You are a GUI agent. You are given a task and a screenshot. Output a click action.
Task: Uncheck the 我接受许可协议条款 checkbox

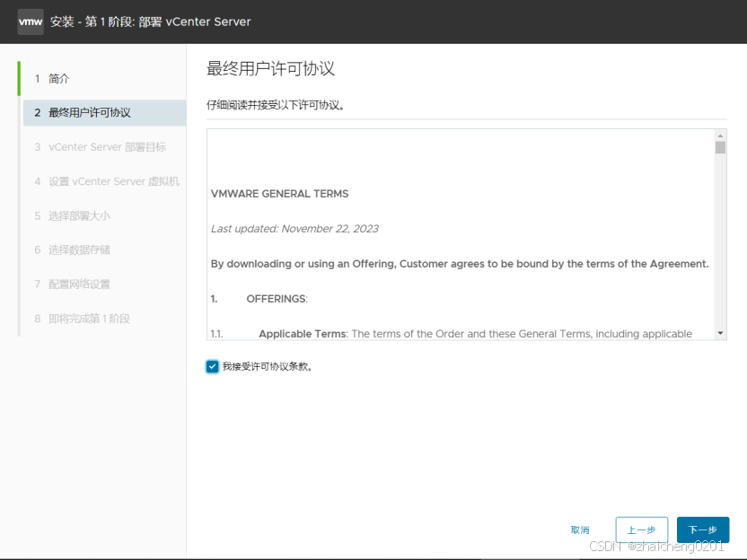pos(213,367)
